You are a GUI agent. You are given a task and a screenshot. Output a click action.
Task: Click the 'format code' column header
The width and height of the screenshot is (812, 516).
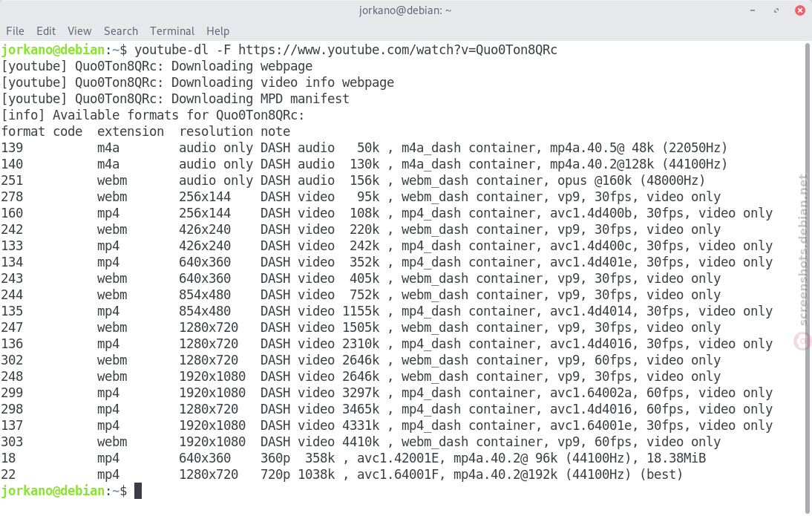point(42,131)
